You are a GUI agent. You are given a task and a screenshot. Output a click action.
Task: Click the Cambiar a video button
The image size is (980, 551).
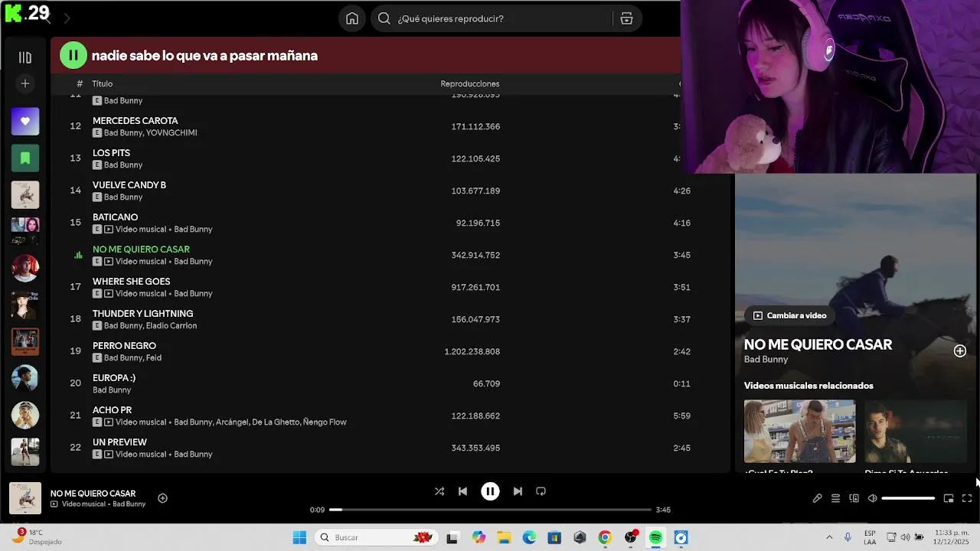click(x=789, y=315)
